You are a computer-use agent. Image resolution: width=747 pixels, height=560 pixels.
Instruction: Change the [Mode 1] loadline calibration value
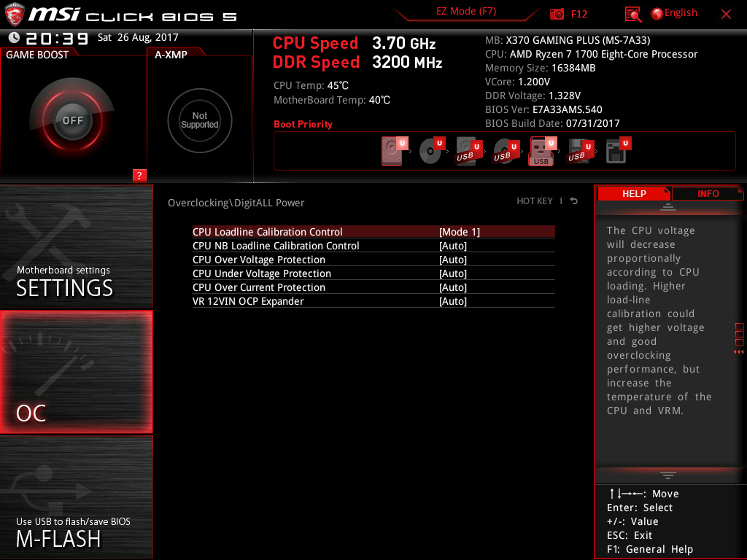[460, 232]
